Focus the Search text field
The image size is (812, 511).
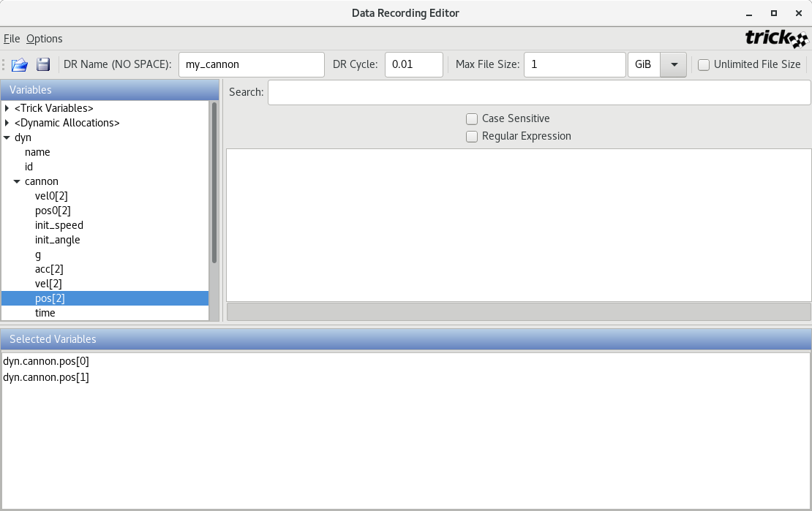539,92
